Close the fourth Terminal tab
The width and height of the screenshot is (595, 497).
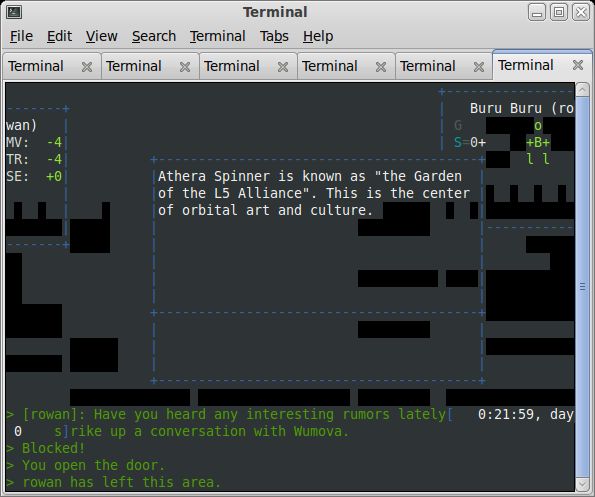tap(381, 67)
